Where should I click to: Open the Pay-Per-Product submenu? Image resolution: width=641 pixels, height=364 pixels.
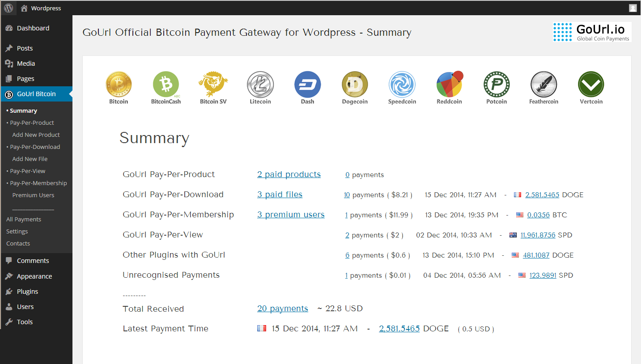point(32,123)
